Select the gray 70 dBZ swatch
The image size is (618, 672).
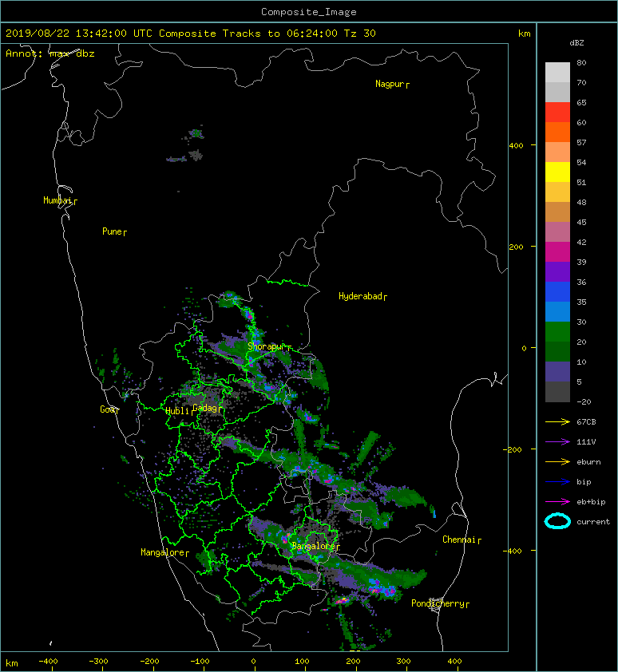tap(557, 92)
